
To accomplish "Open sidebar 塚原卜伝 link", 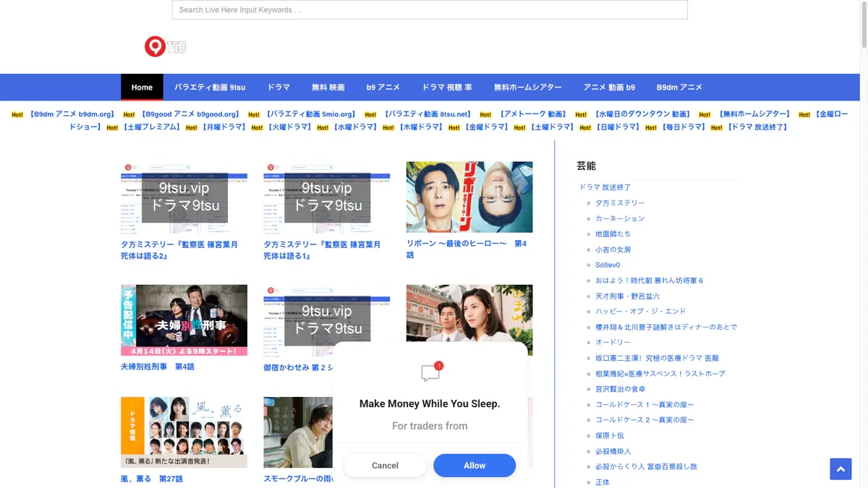I will [x=609, y=436].
